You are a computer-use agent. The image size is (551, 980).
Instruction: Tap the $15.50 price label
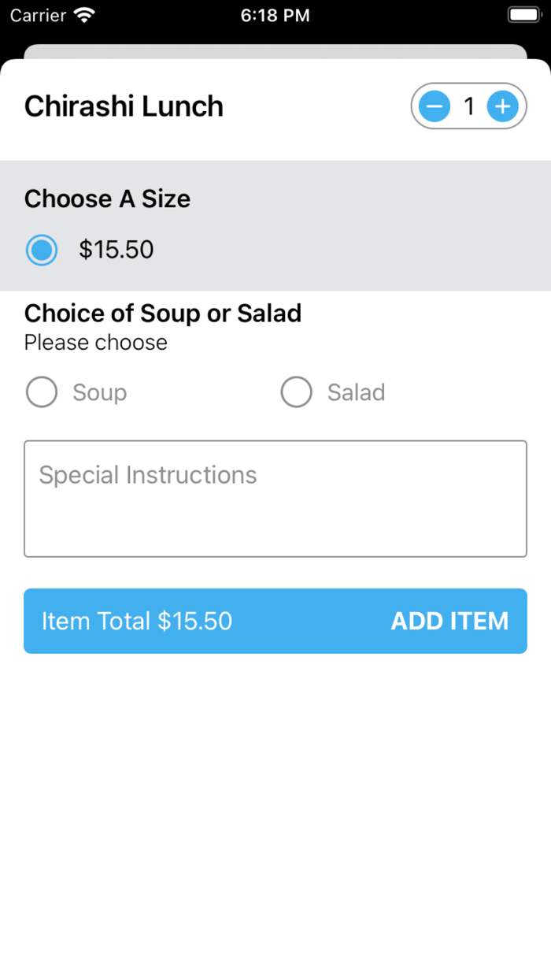point(116,250)
